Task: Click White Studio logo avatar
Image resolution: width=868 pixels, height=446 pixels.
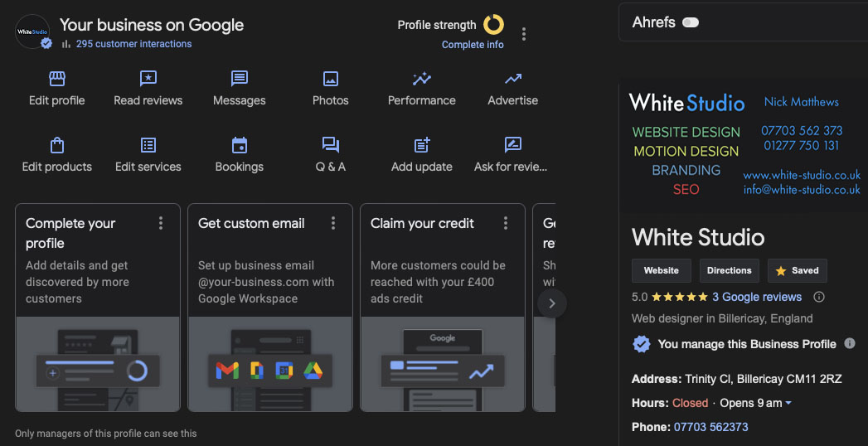Action: pos(32,32)
